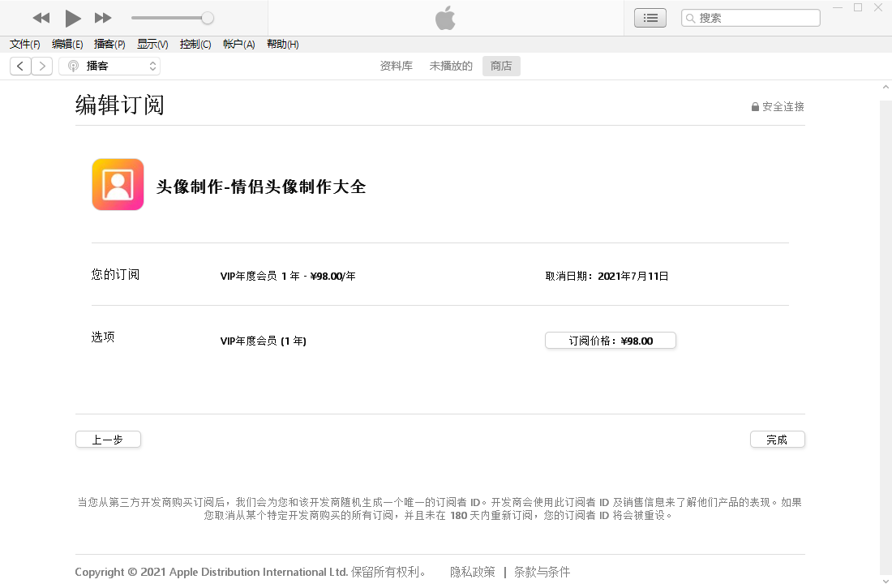Click the 安全连接 text
Viewport: 892px width, 588px height.
point(783,106)
